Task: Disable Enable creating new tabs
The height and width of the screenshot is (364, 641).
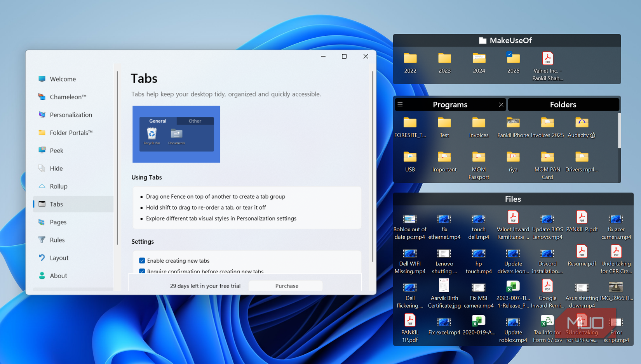Action: tap(142, 260)
